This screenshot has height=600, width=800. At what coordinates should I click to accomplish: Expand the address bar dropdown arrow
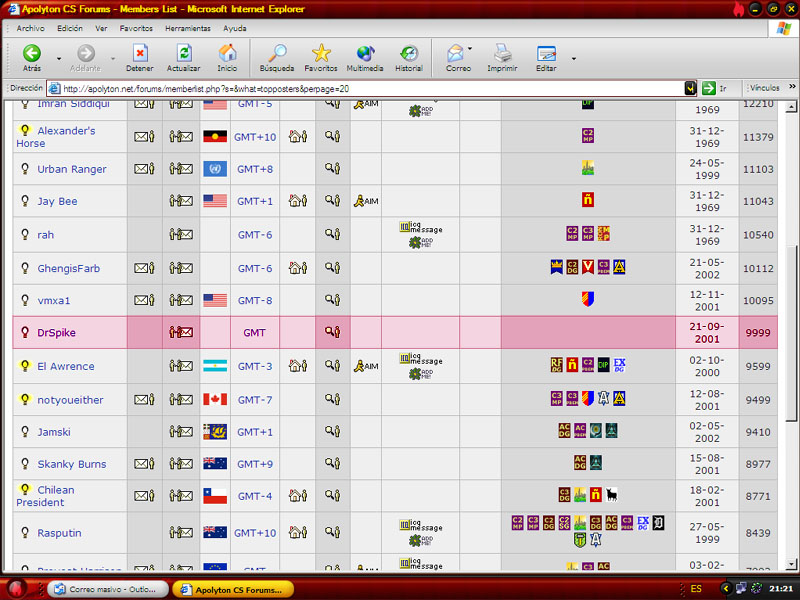tap(690, 88)
